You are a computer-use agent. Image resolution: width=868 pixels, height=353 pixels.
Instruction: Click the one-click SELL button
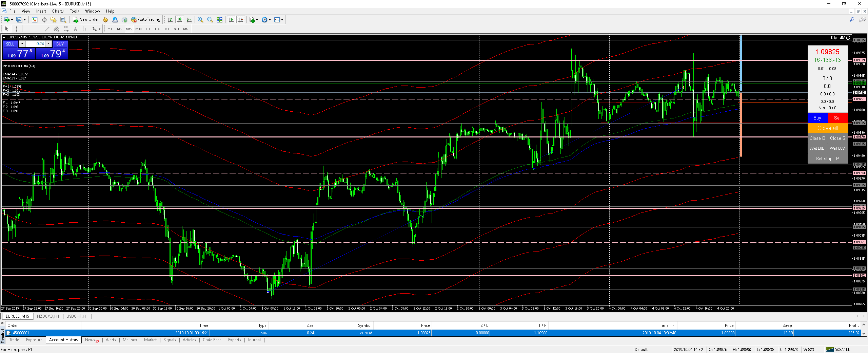pos(10,44)
